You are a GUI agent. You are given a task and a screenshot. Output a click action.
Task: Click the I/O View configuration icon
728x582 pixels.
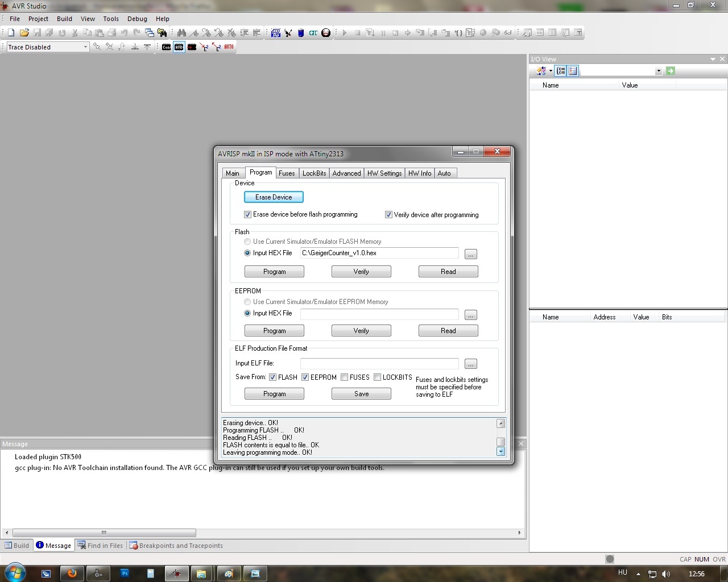click(541, 71)
